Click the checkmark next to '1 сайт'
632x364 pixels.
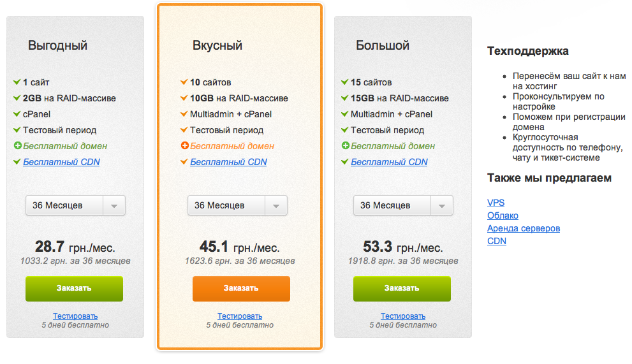coord(17,82)
